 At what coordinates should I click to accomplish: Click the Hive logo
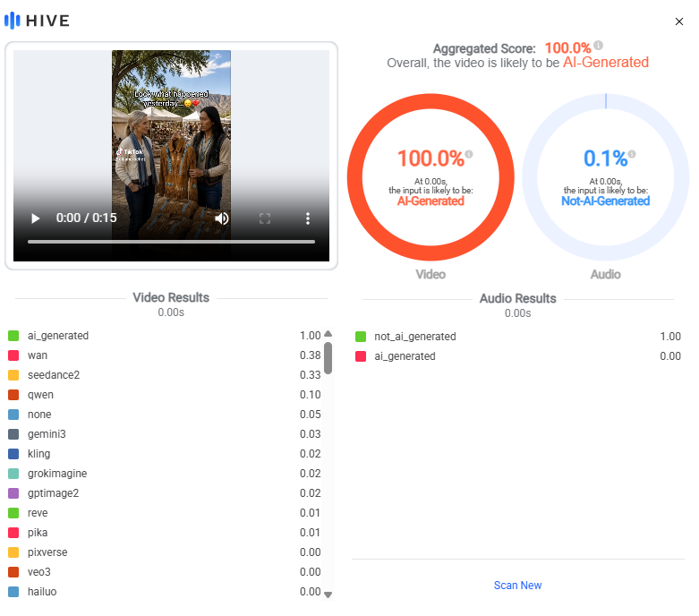[x=37, y=21]
